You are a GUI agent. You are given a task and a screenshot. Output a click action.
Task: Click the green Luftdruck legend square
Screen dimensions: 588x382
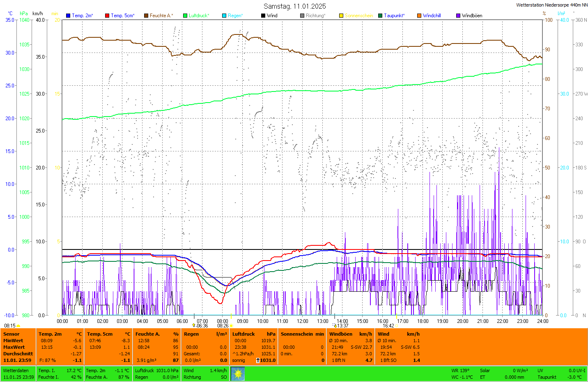click(185, 16)
